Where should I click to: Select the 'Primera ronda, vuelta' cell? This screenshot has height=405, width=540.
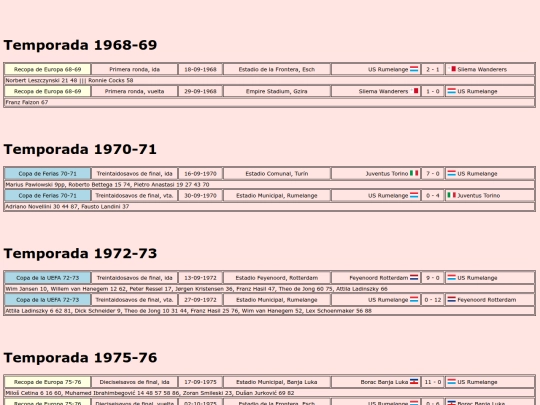coord(134,91)
